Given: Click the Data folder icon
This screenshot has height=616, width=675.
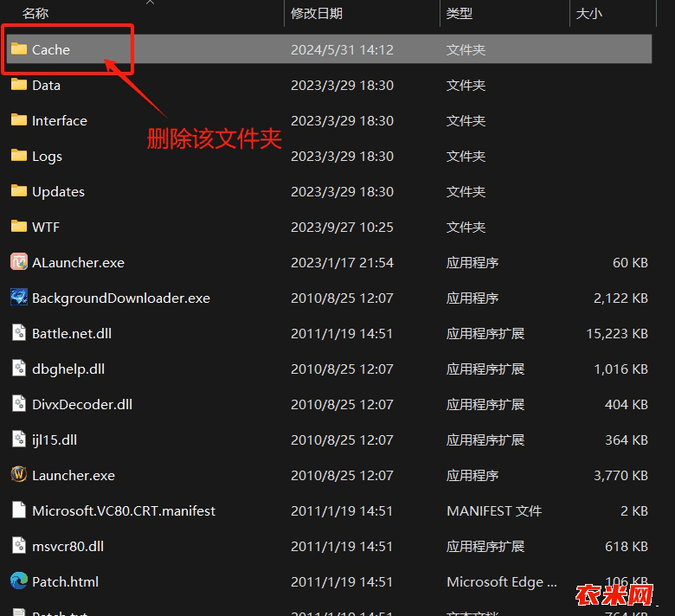Looking at the screenshot, I should (18, 85).
